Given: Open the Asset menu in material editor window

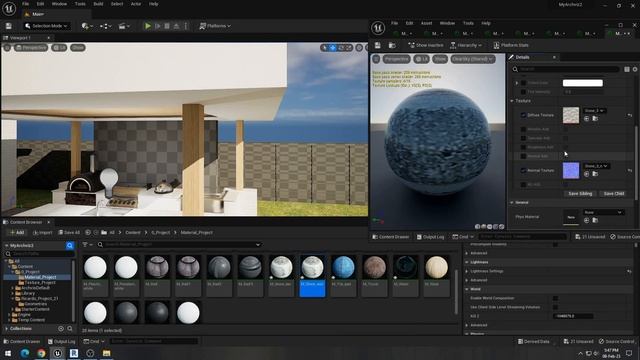Looking at the screenshot, I should 426,23.
